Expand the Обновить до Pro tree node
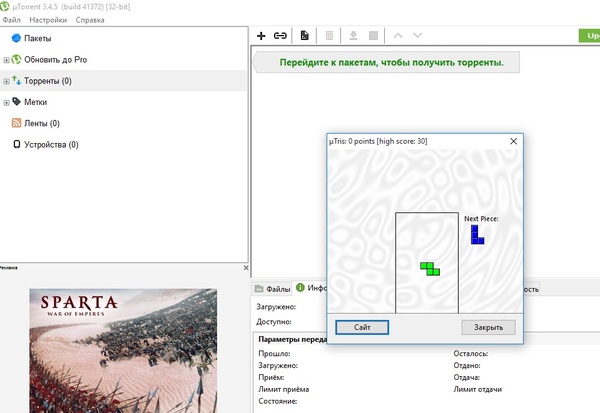The image size is (600, 413). (6, 59)
